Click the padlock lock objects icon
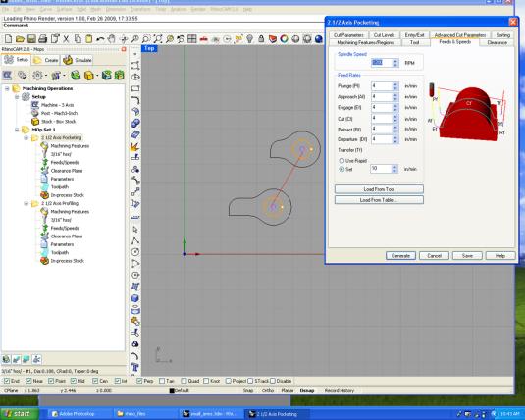Image resolution: width=525 pixels, height=420 pixels. click(x=261, y=39)
